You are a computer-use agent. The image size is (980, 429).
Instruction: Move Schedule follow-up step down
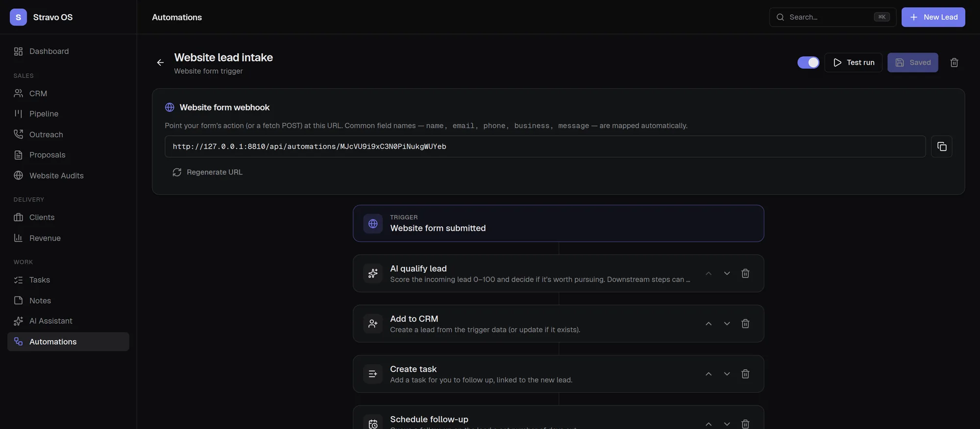click(727, 424)
